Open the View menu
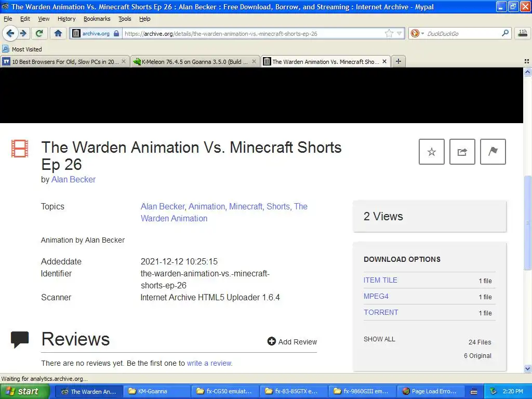Image resolution: width=532 pixels, height=399 pixels. [44, 19]
